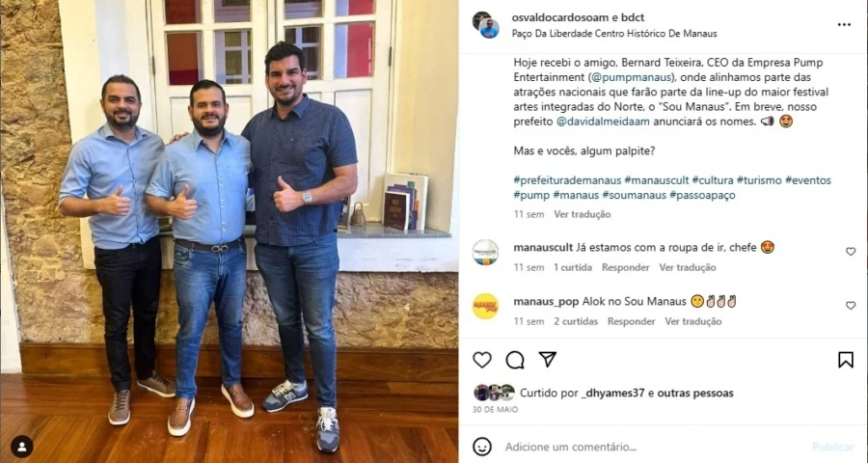This screenshot has height=463, width=868.
Task: Share the post with the paper plane icon
Action: tap(548, 360)
